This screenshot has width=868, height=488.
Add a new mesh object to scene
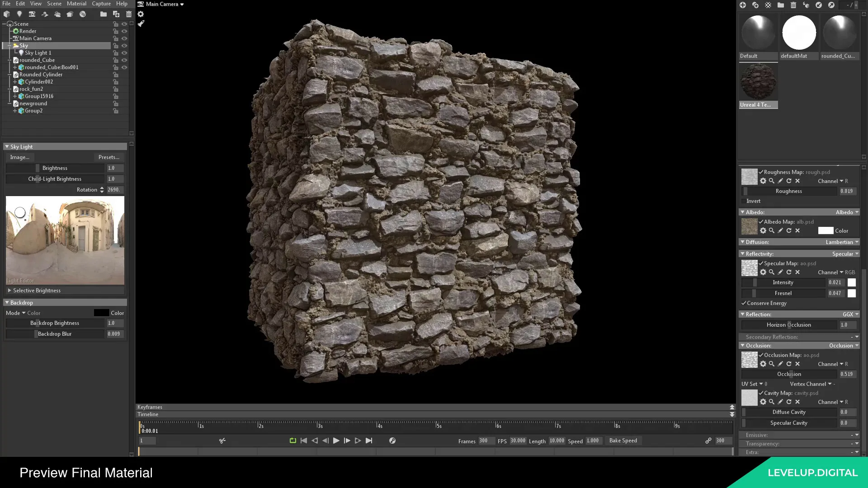coord(7,14)
